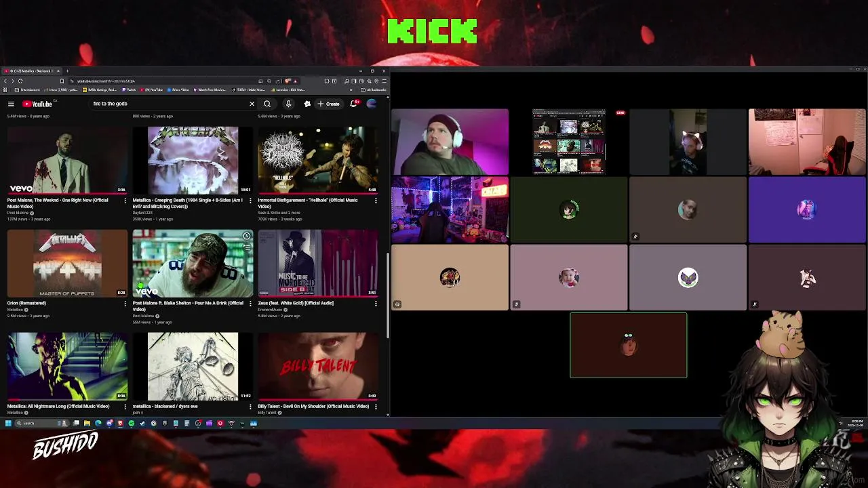868x488 pixels.
Task: Open options menu for Creeping Death video
Action: coord(250,201)
